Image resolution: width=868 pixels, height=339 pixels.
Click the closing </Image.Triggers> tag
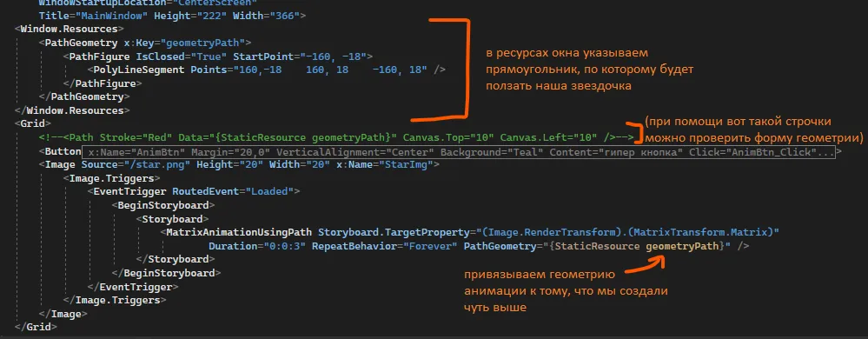click(x=116, y=300)
